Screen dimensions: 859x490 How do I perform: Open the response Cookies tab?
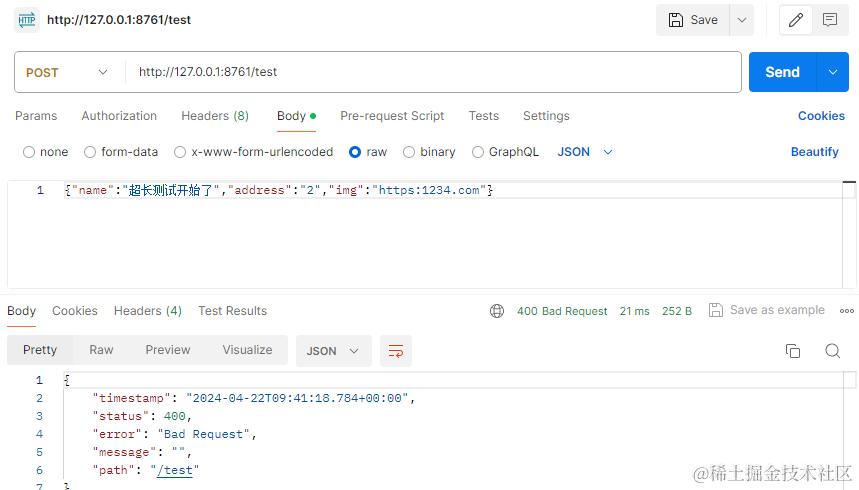[x=75, y=311]
